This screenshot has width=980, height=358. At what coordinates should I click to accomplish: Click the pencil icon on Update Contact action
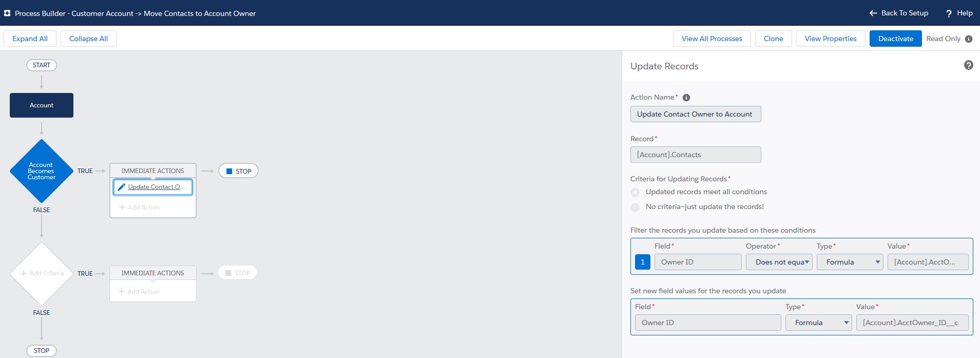[121, 187]
